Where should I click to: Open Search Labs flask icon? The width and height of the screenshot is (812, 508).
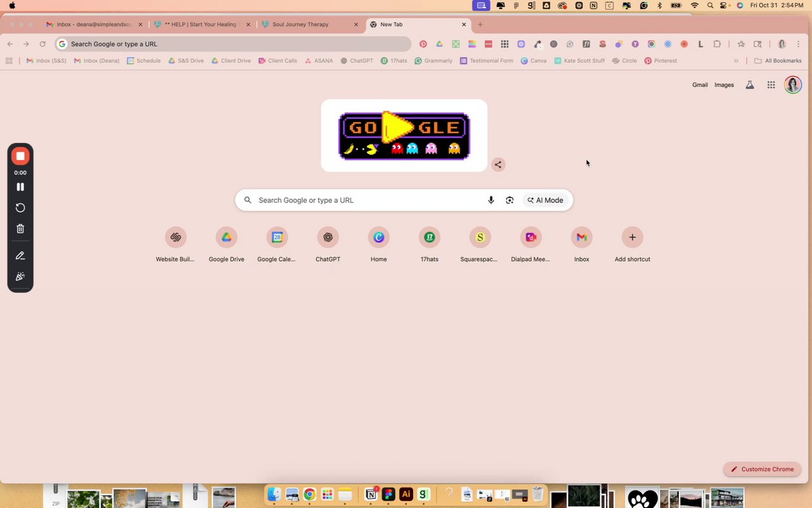[x=750, y=85]
